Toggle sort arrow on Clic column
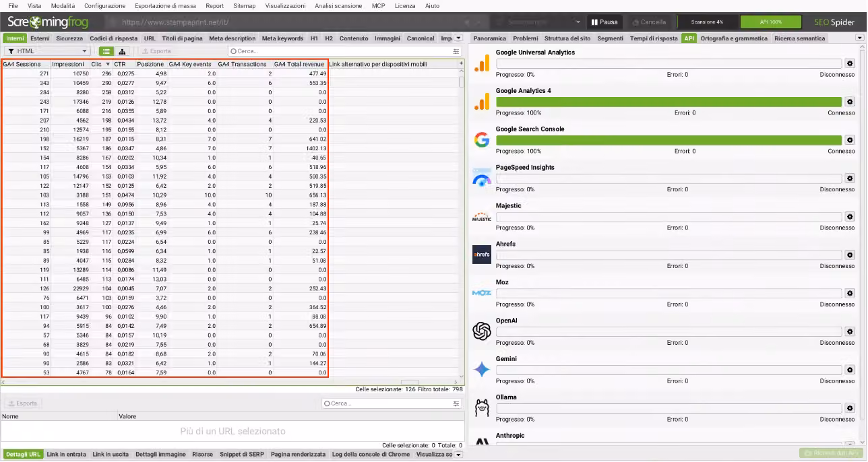The height and width of the screenshot is (462, 868). point(108,64)
